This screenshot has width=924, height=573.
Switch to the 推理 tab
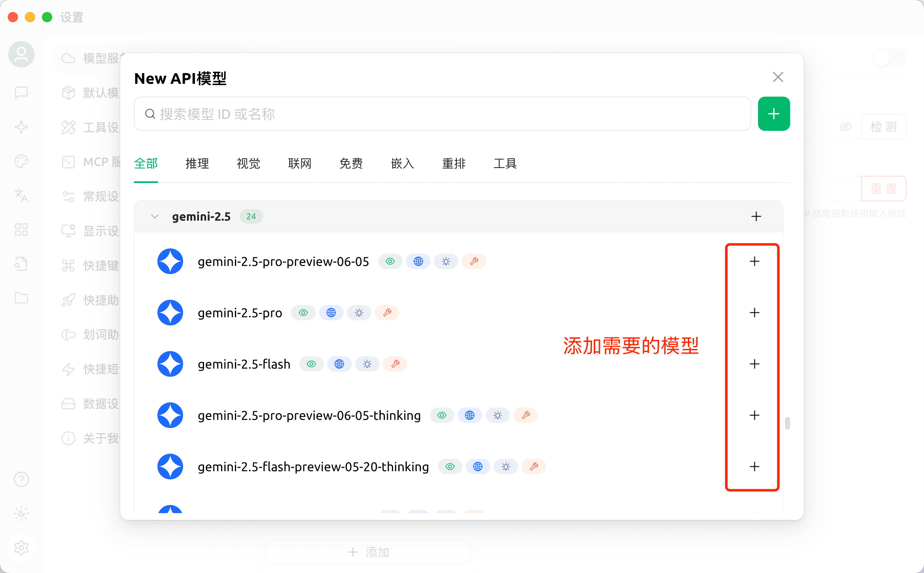(197, 163)
